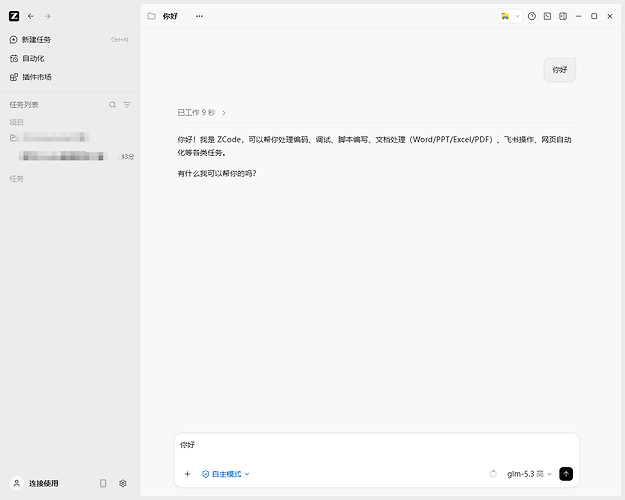Click the ZCode logo icon
This screenshot has height=500, width=625.
coord(14,16)
